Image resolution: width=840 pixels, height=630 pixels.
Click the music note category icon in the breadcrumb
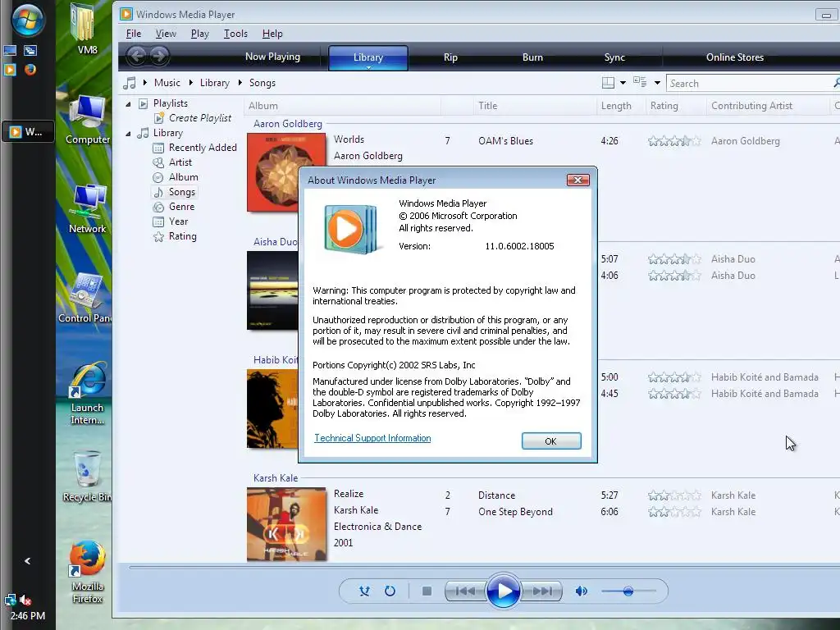click(x=129, y=83)
